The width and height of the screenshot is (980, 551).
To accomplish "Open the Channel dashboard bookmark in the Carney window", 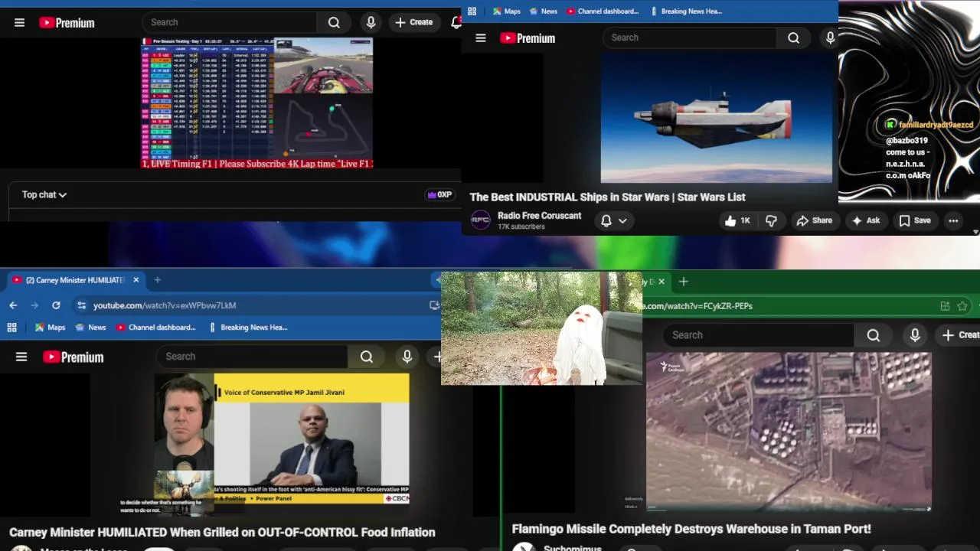I will (155, 328).
